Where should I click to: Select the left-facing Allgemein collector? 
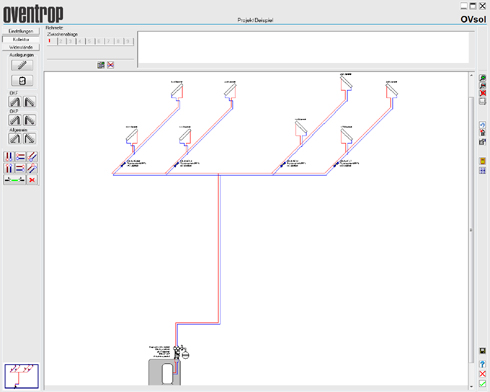[15, 138]
